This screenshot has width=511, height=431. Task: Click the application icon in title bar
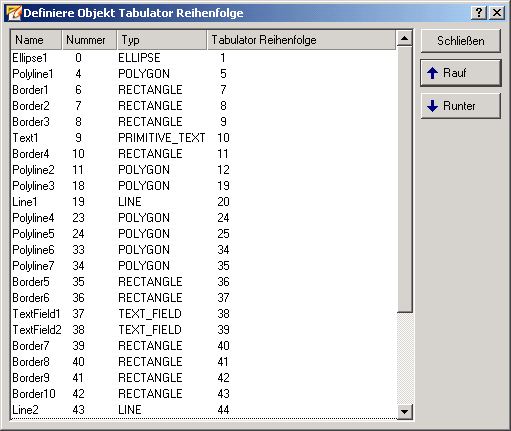click(14, 13)
